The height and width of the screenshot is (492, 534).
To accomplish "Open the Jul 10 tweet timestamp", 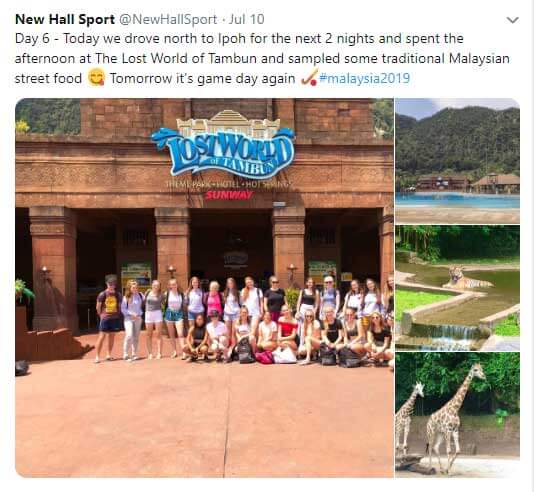I will [x=247, y=19].
